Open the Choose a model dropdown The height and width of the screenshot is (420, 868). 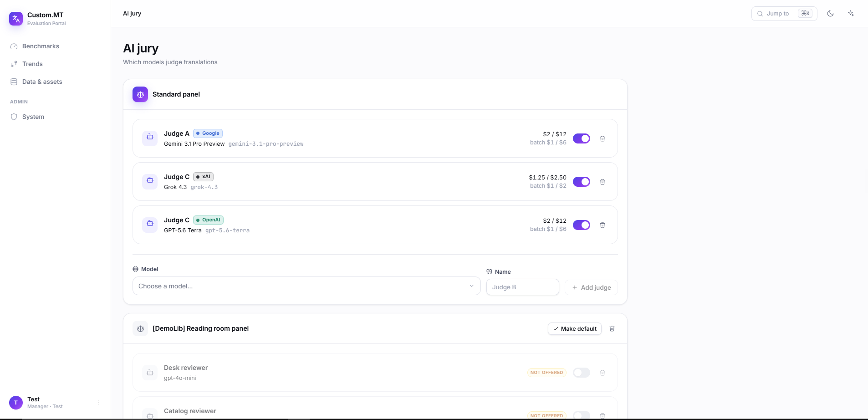point(306,286)
